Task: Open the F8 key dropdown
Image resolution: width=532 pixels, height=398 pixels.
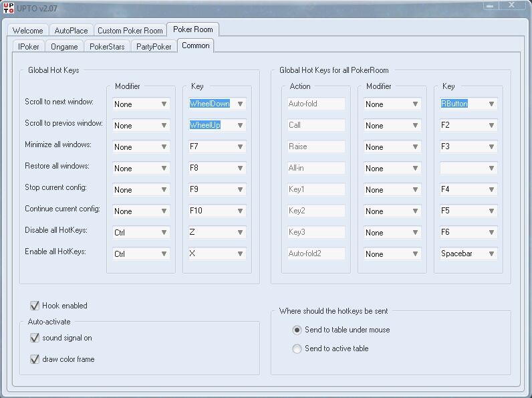Action: [217, 168]
